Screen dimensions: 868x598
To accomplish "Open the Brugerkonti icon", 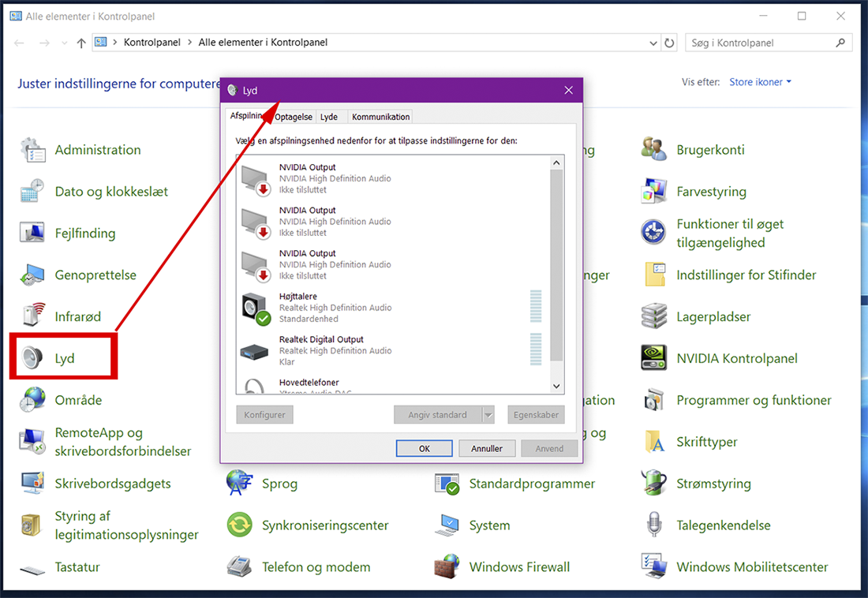I will 654,150.
